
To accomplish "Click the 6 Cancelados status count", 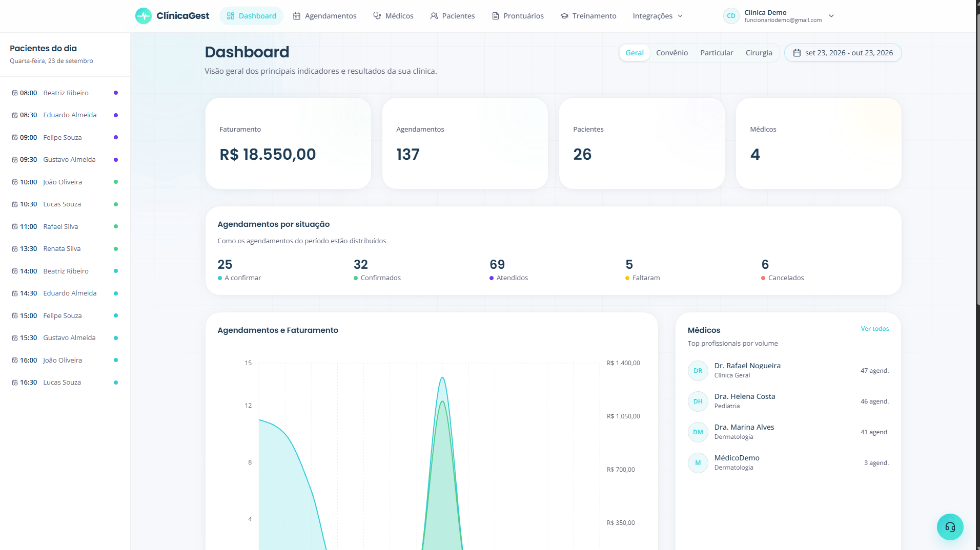I will point(783,270).
